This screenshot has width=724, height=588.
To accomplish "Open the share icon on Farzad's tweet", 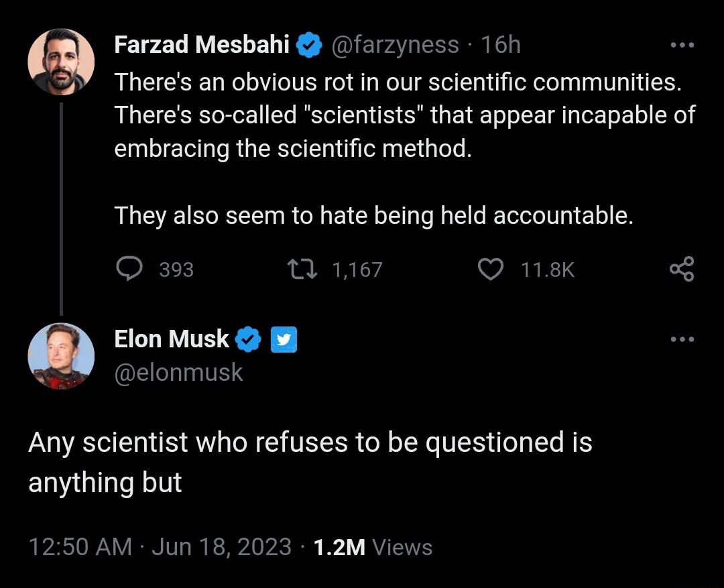I will pyautogui.click(x=682, y=269).
